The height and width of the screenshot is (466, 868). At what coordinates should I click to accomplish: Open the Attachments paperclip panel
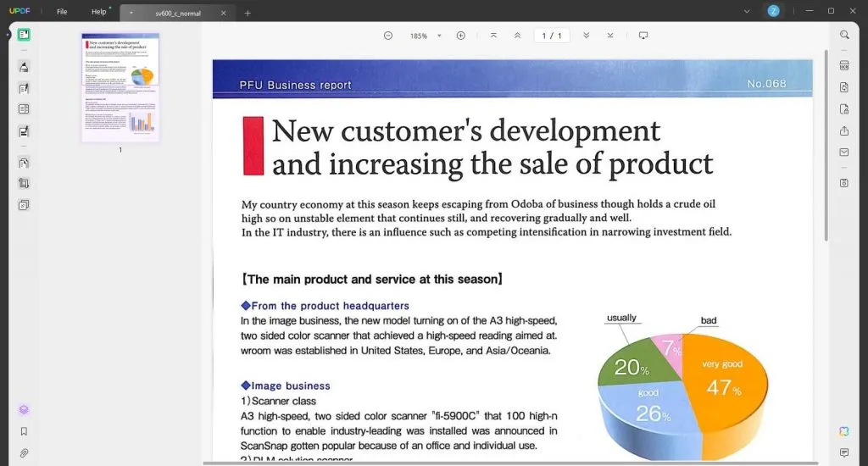click(x=23, y=453)
